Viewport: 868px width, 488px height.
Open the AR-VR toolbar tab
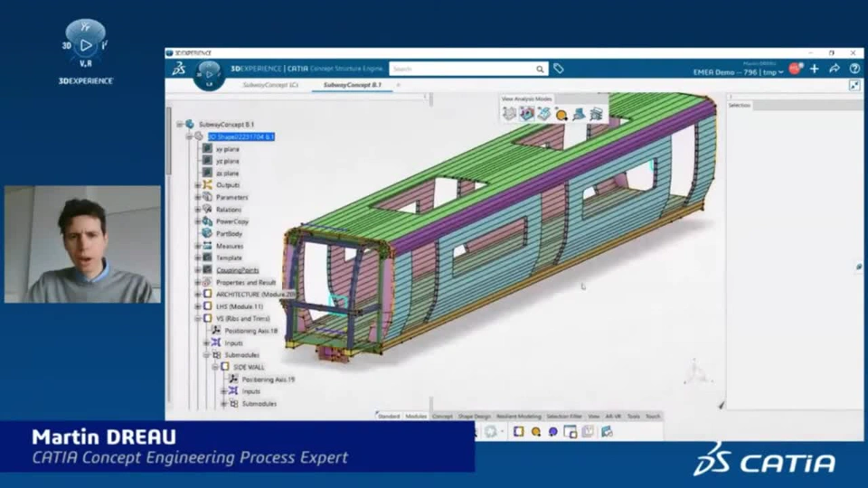(613, 416)
